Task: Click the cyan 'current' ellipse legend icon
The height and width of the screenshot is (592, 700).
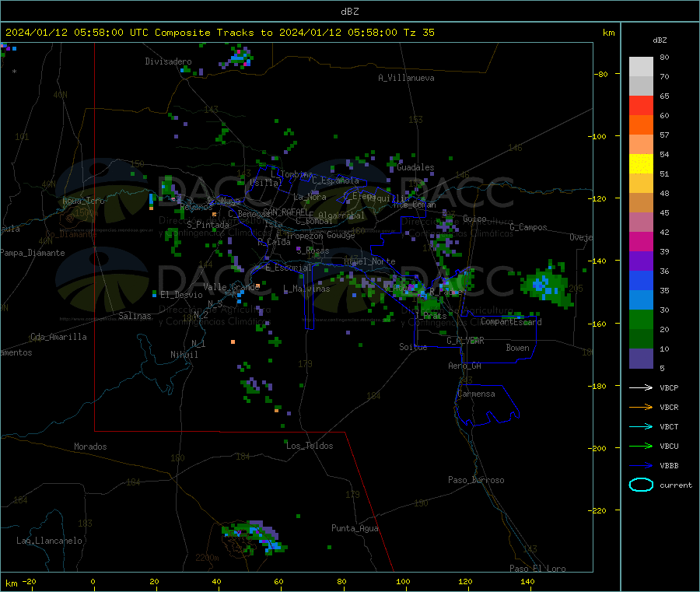Action: (641, 485)
